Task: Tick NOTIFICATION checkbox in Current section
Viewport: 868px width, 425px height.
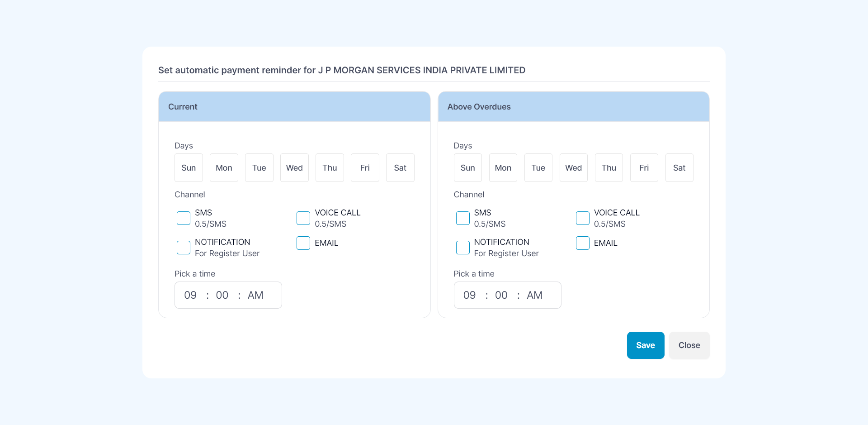Action: click(184, 248)
